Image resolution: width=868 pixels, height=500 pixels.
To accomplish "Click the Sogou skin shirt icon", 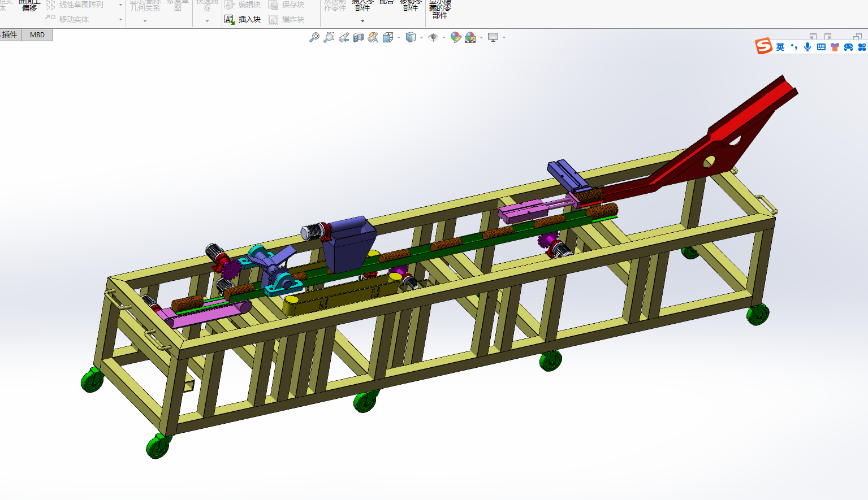I will [835, 47].
